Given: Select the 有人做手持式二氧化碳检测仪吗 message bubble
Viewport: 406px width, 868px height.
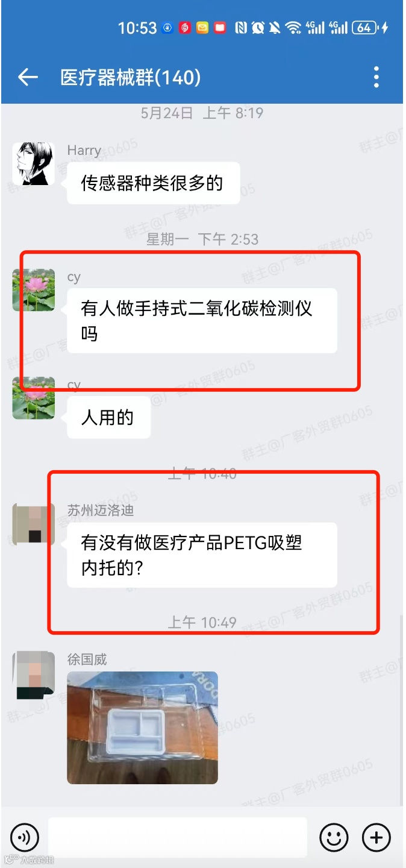Looking at the screenshot, I should coord(202,321).
